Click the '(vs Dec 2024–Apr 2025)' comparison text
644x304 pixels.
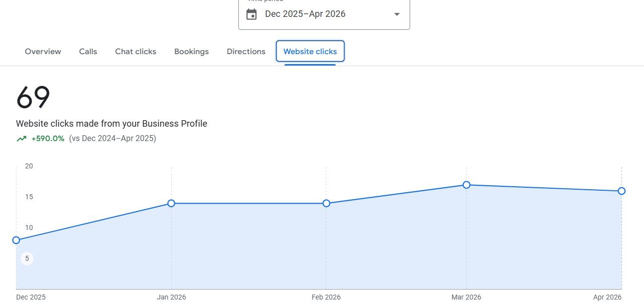(x=113, y=139)
